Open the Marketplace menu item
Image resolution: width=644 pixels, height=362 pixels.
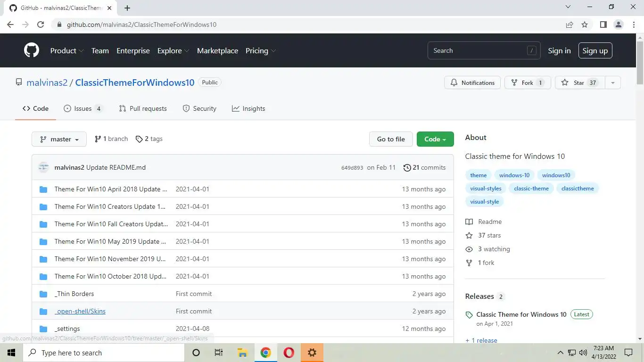217,51
